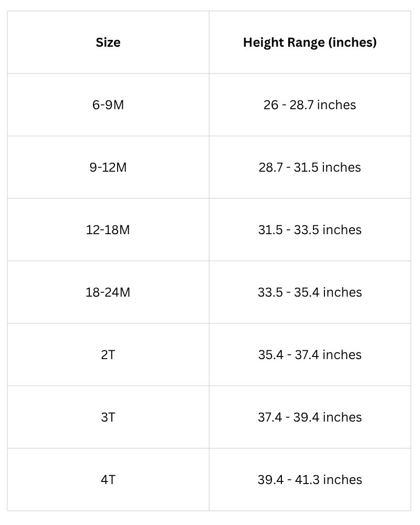Screen dimensions: 420x525
Task: Click the 26 - 28.7 inches cell
Action: click(310, 105)
